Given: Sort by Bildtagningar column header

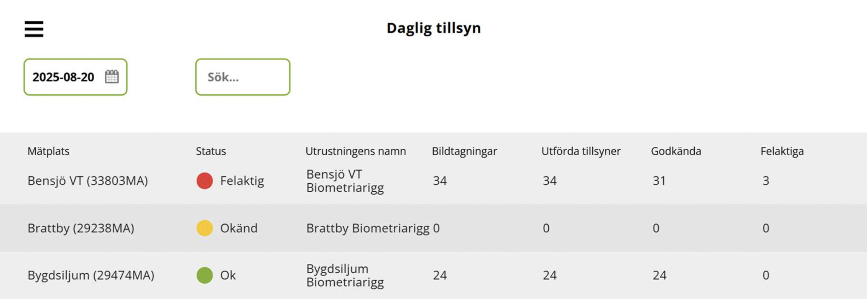Looking at the screenshot, I should coord(464,151).
